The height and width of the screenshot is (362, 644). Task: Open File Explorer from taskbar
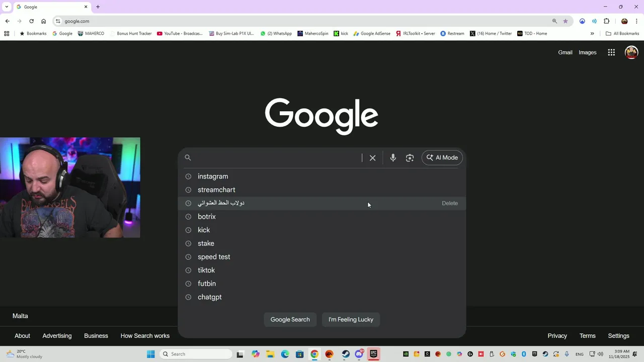(270, 354)
